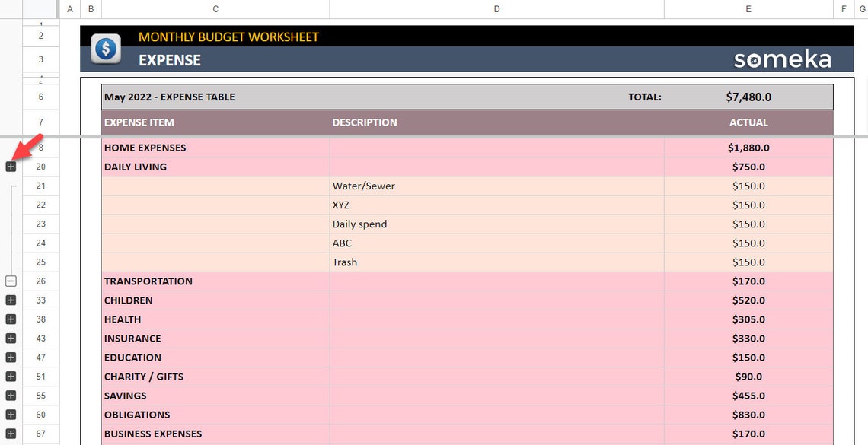Select the TRANSPORTATION cell
Image resolution: width=868 pixels, height=445 pixels.
click(215, 281)
